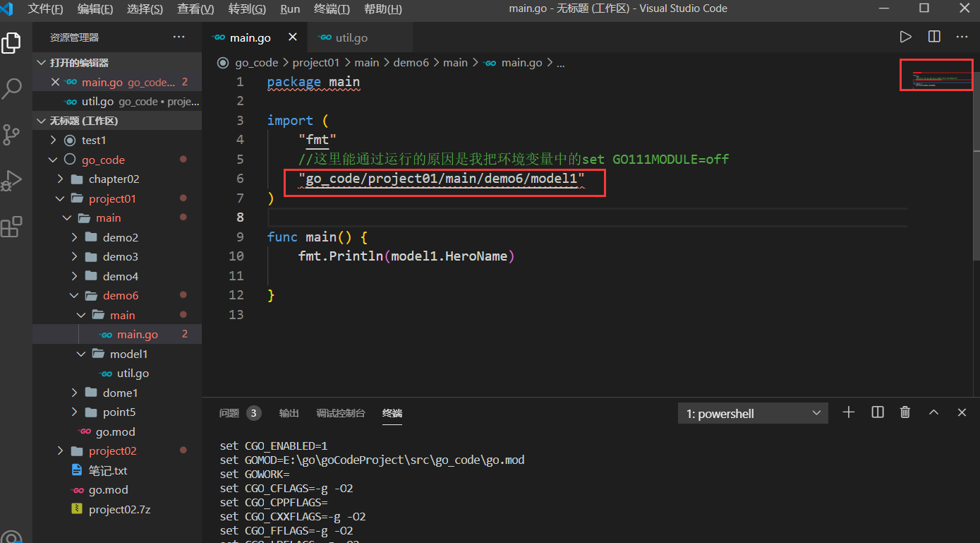Kill the terminal with trash icon

coord(905,412)
